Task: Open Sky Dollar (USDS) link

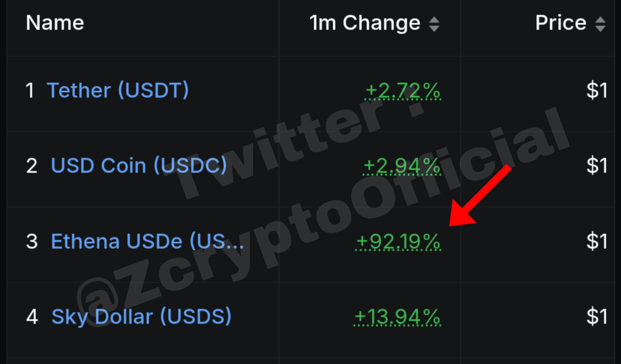Action: point(141,316)
